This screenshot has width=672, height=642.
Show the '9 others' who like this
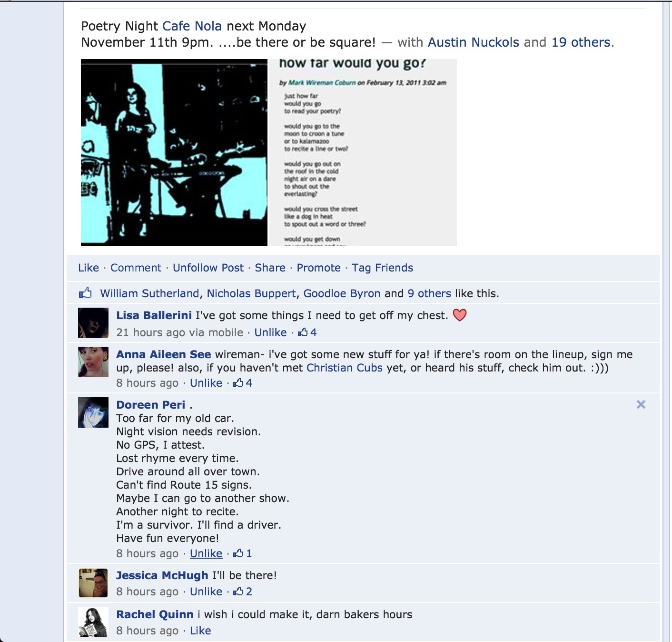point(429,293)
